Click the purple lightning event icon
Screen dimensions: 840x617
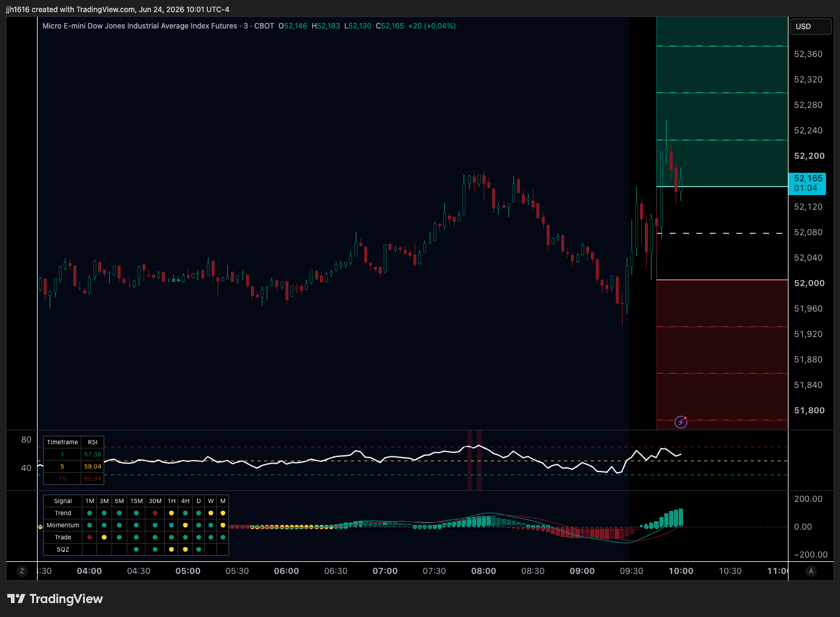pos(681,422)
